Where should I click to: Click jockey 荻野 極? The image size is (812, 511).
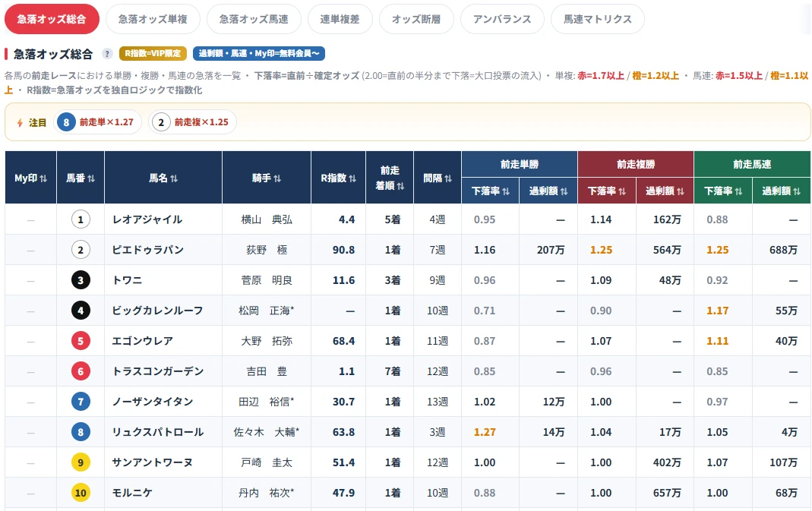coord(267,250)
